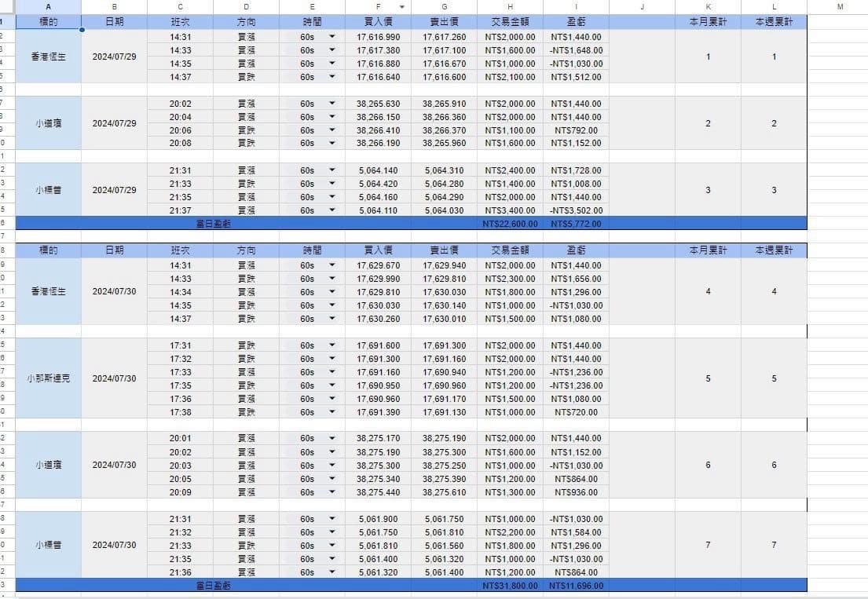Click the buy price cell 17,616.990
Screen dimensions: 868x599
coord(378,37)
